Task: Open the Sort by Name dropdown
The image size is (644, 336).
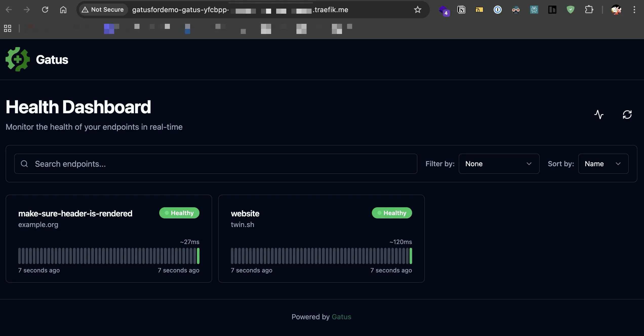Action: tap(603, 164)
